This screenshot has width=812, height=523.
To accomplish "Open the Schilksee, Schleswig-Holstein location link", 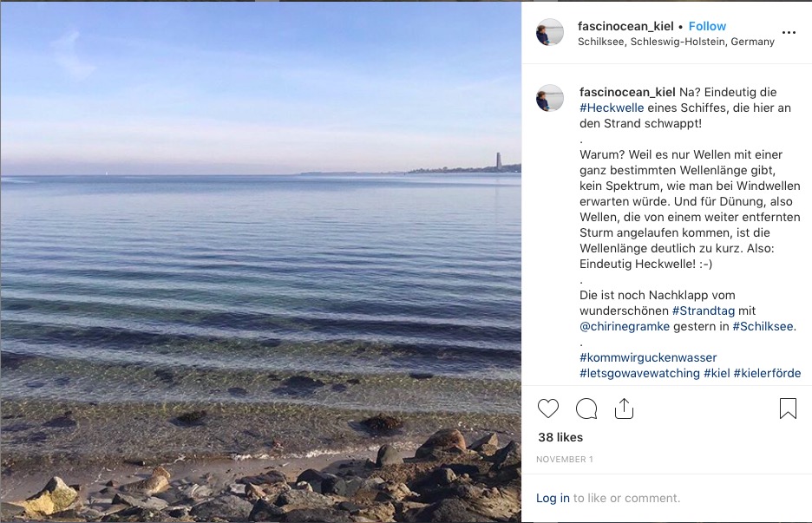I will click(676, 42).
